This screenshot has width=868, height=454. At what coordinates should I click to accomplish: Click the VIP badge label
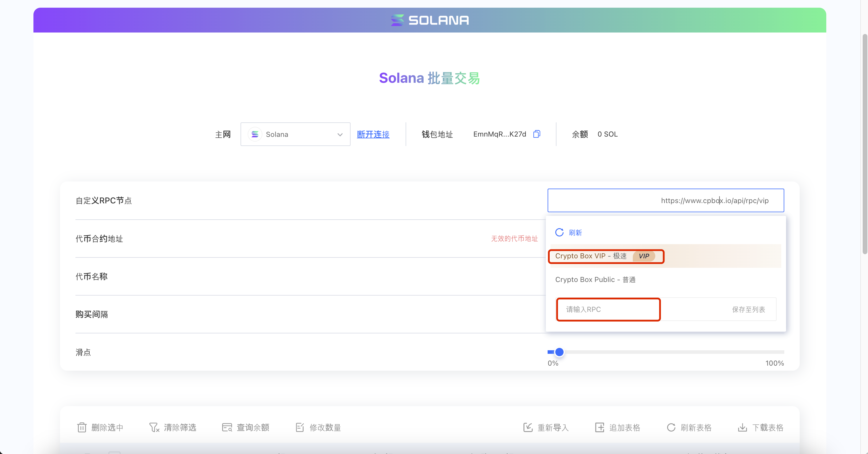(643, 256)
